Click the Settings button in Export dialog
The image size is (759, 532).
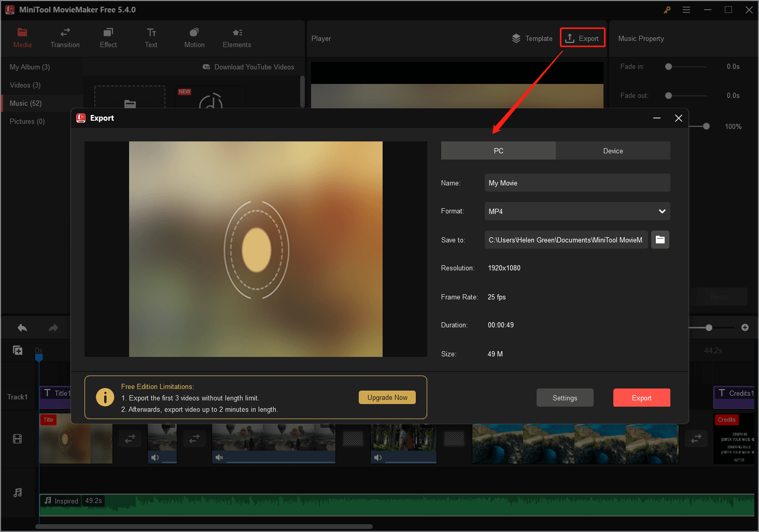coord(565,398)
